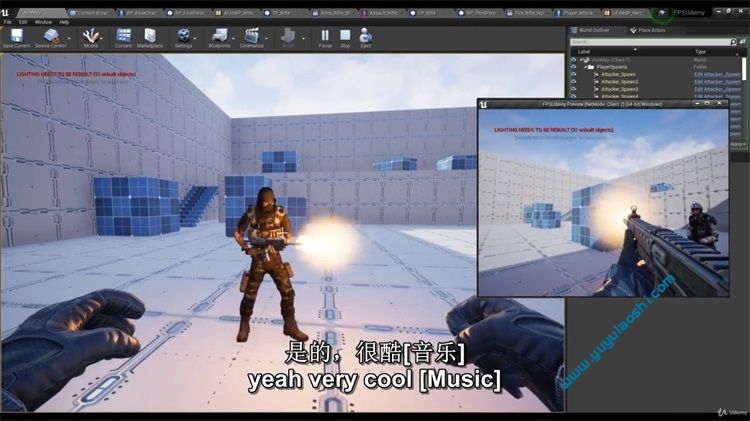Switch to the Fire_Rifle_Hip tab

click(528, 13)
